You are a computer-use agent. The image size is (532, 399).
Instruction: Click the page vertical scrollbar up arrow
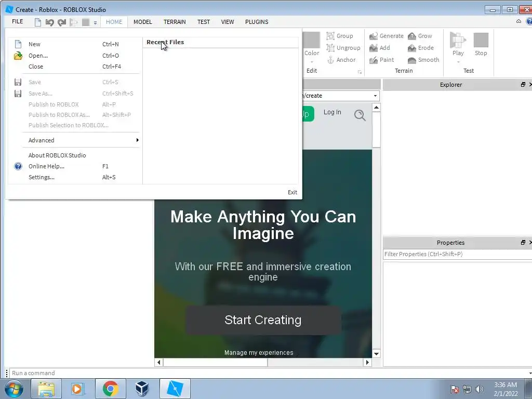(376, 108)
